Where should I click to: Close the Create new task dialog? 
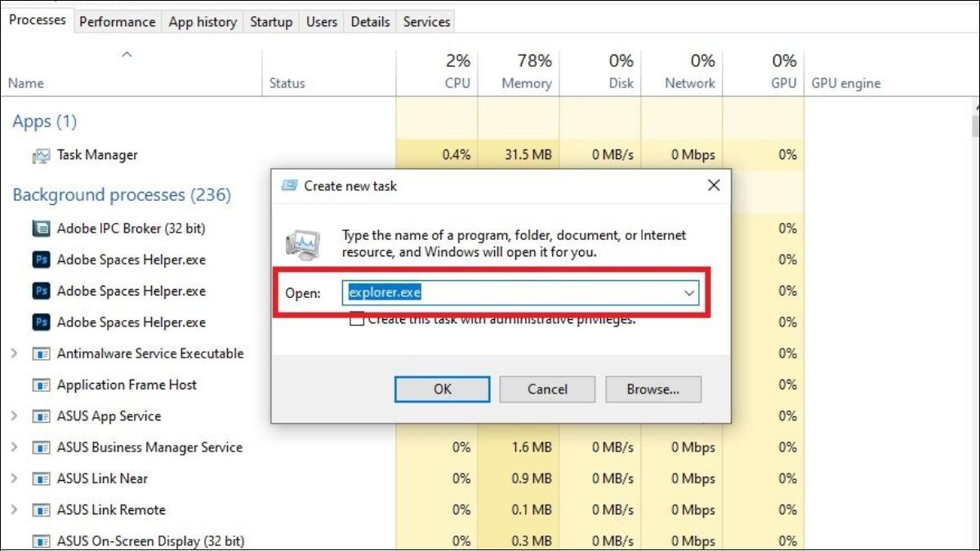713,185
